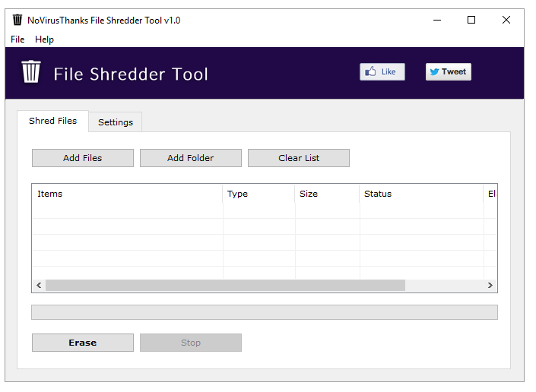Screen dimensions: 536x392
Task: Sort the list by the Size column header
Action: (327, 194)
